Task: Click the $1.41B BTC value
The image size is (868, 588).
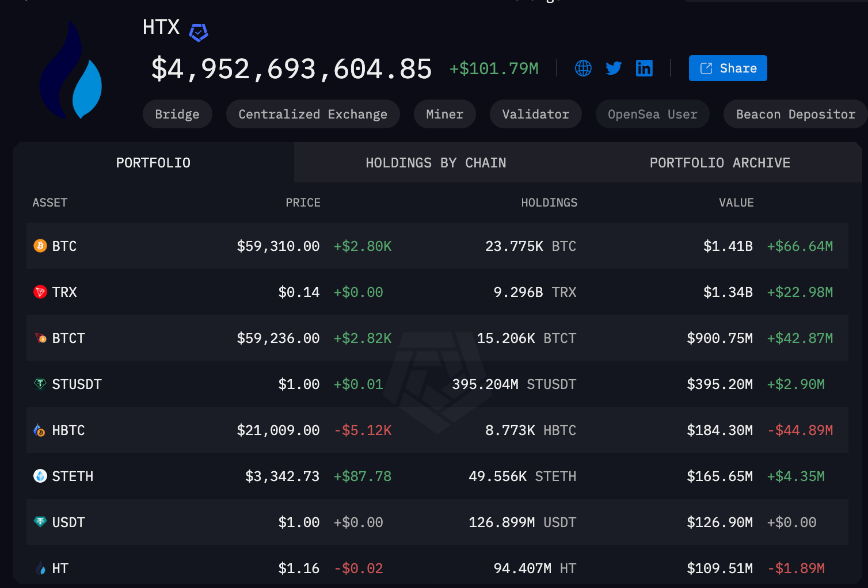Action: point(728,246)
